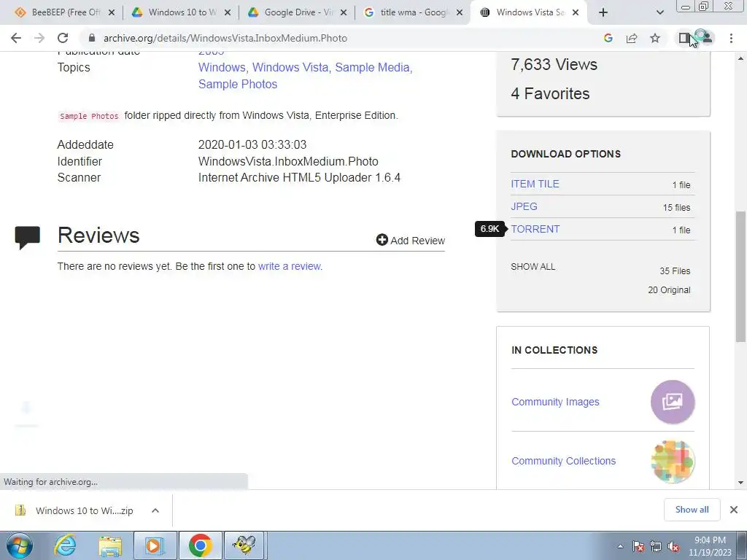Click the 20 Original text
The height and width of the screenshot is (560, 747).
coord(669,290)
